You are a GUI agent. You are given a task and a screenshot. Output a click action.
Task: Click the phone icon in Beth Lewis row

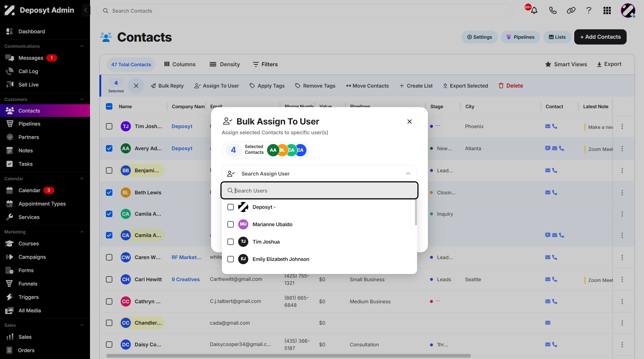(555, 193)
